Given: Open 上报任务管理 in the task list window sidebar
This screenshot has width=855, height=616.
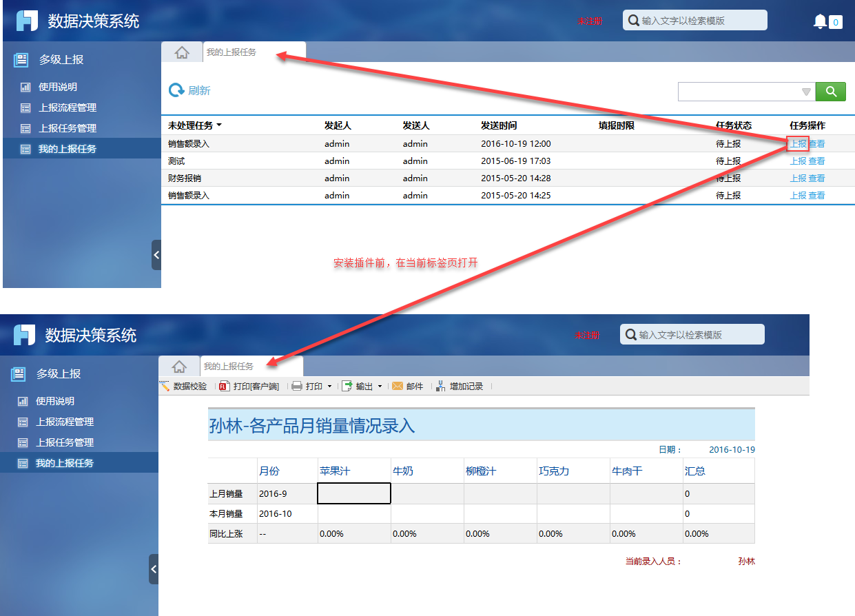Looking at the screenshot, I should click(x=68, y=128).
